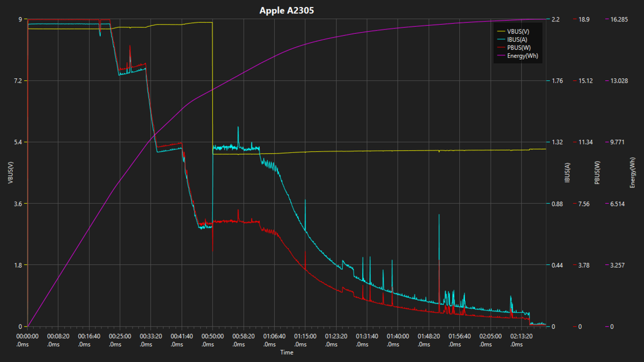
Task: Click the 11.34 value on PBUS axis
Action: pos(586,142)
